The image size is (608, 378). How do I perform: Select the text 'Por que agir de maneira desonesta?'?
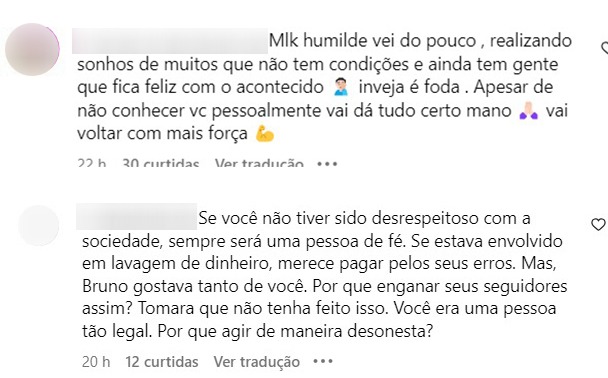click(x=295, y=331)
